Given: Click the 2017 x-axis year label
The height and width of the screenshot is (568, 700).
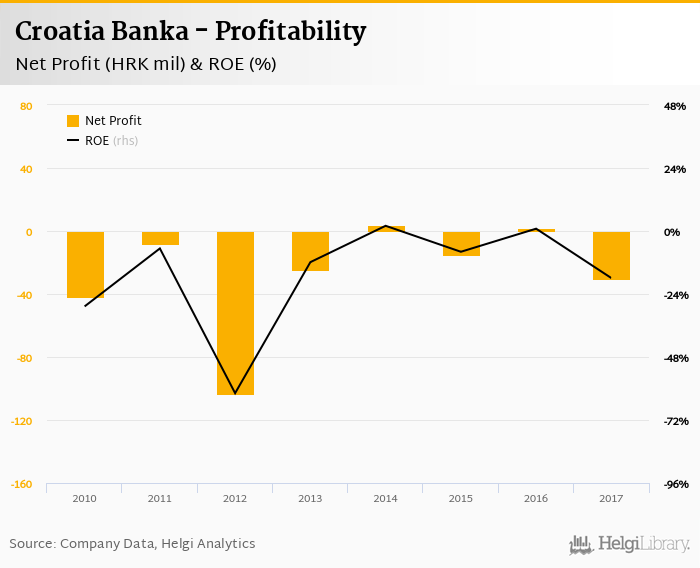Looking at the screenshot, I should pyautogui.click(x=611, y=497).
